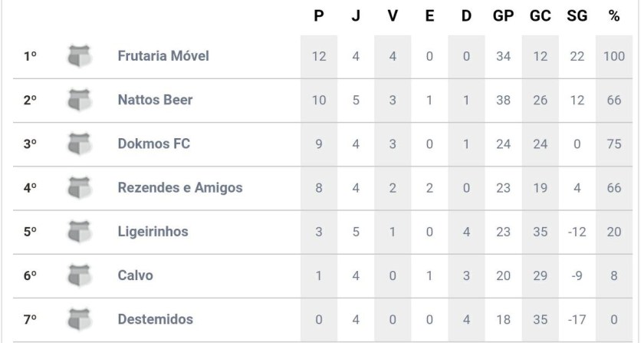Click the Calvo team crest icon
Screen dimensions: 644x343
(79, 275)
